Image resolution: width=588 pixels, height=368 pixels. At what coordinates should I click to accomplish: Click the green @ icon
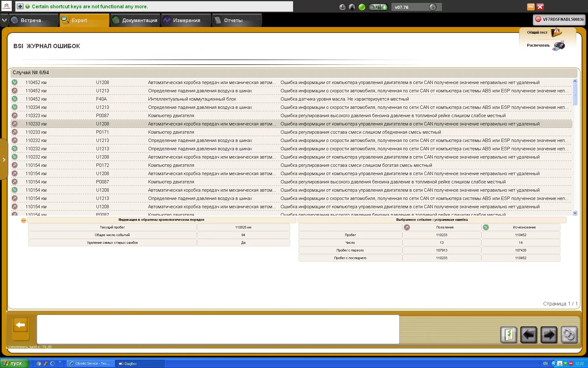point(362,7)
